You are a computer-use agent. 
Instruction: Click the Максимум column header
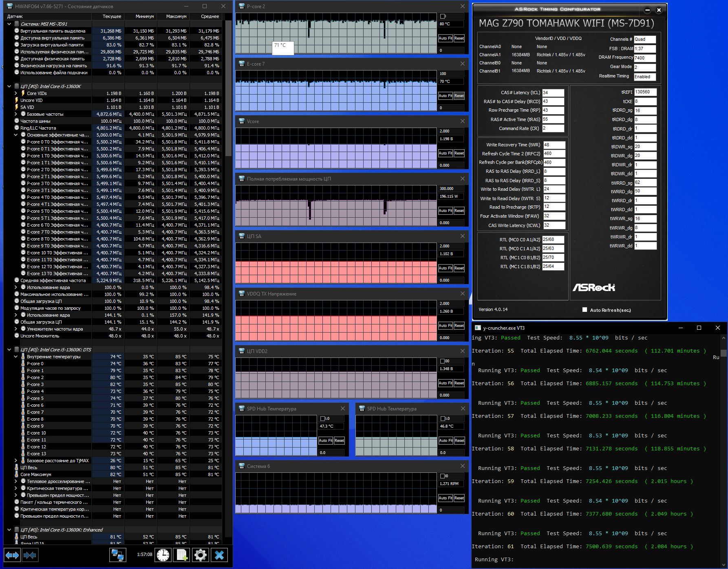click(173, 16)
